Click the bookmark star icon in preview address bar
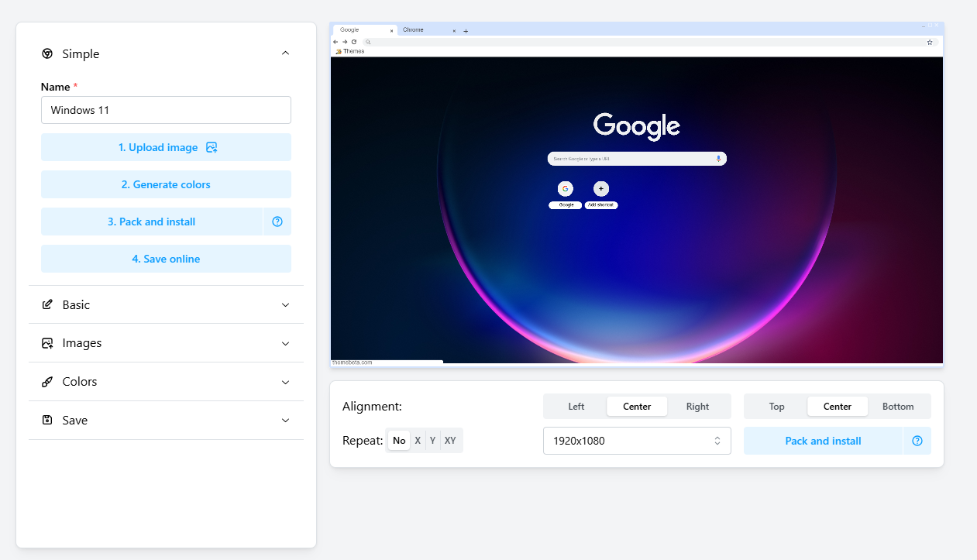The width and height of the screenshot is (977, 560). click(930, 42)
